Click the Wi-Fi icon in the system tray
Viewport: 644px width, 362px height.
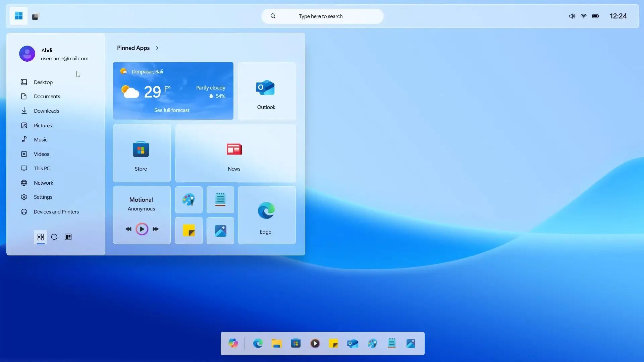point(584,16)
